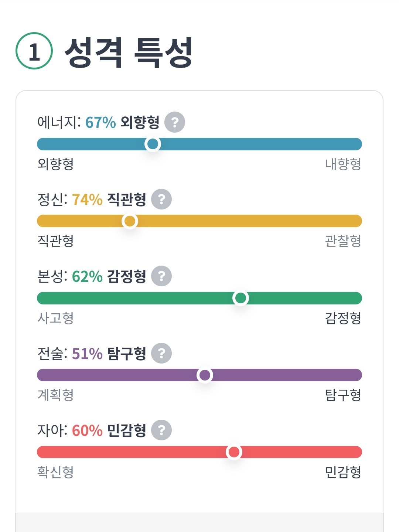Click the green 본성 slider handle

[241, 298]
